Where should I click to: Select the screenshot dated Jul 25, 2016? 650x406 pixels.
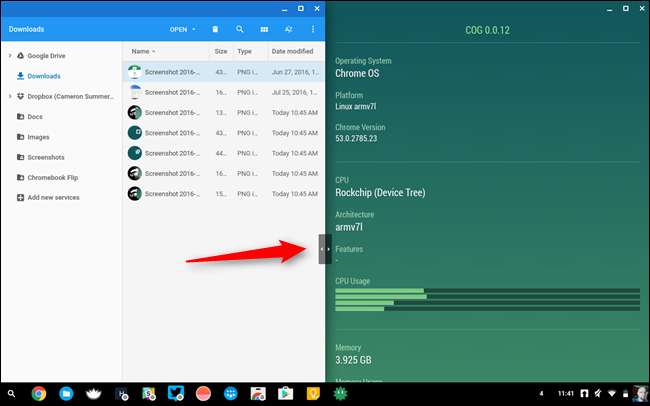click(224, 92)
